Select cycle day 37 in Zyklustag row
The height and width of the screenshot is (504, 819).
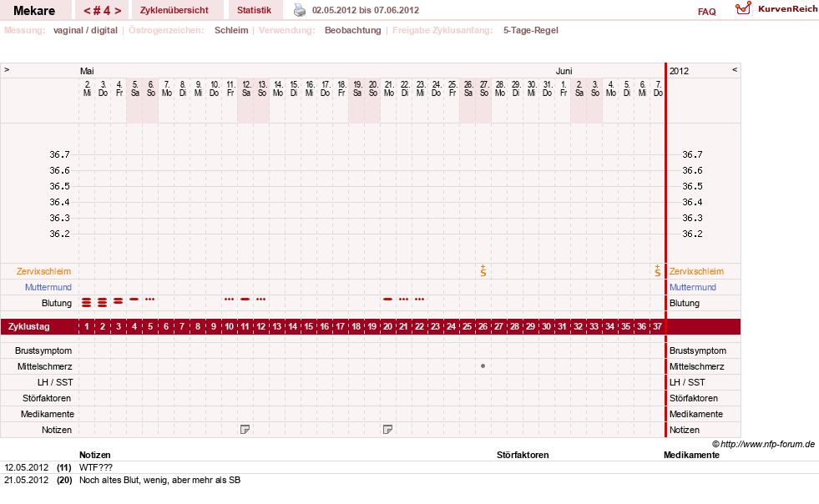658,326
